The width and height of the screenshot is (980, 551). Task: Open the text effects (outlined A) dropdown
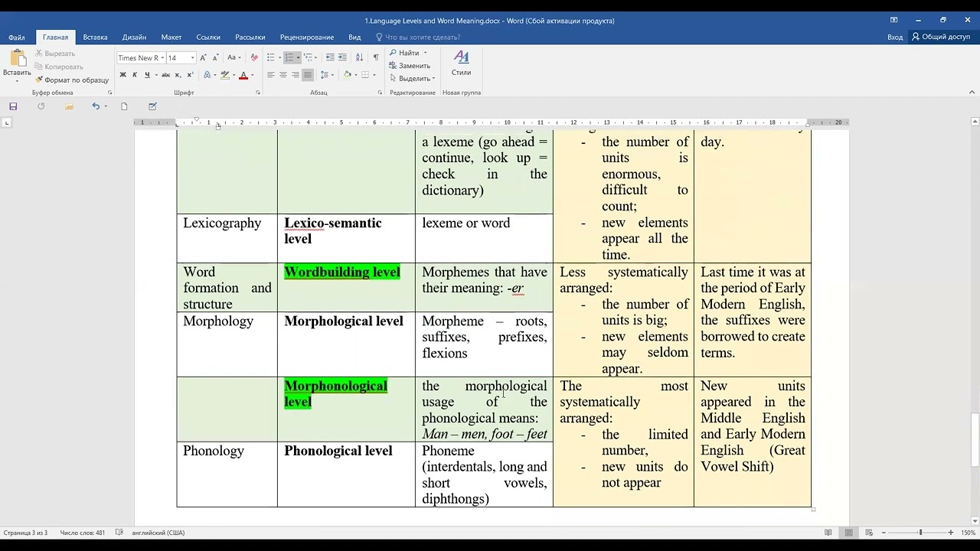pyautogui.click(x=209, y=75)
